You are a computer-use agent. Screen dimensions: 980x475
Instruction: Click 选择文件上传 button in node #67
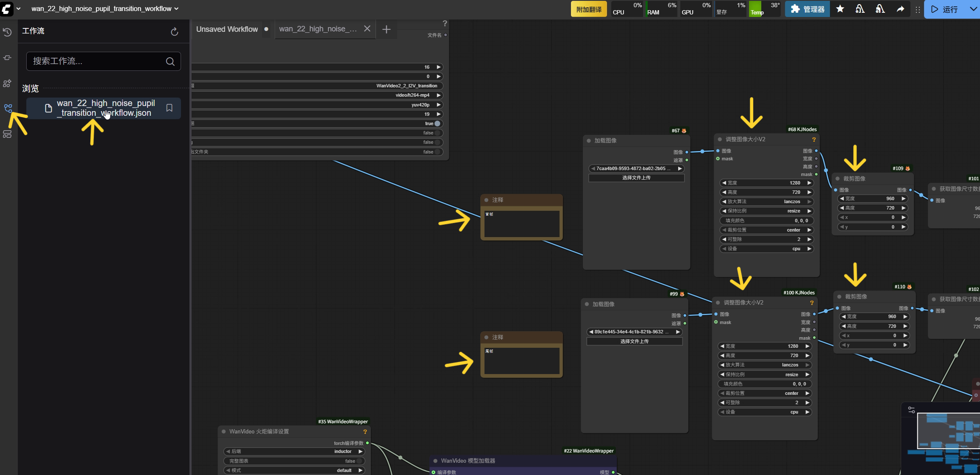pos(636,178)
